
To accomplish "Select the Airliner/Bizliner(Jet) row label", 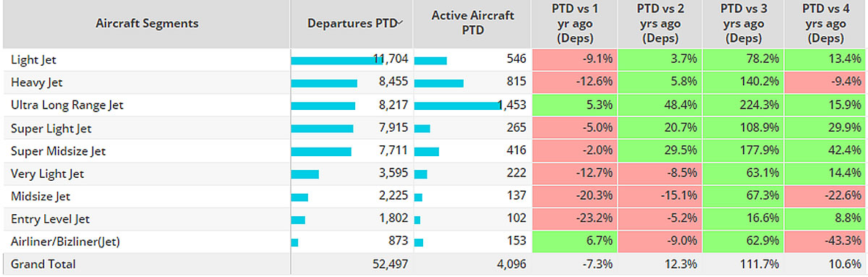I will pos(65,242).
